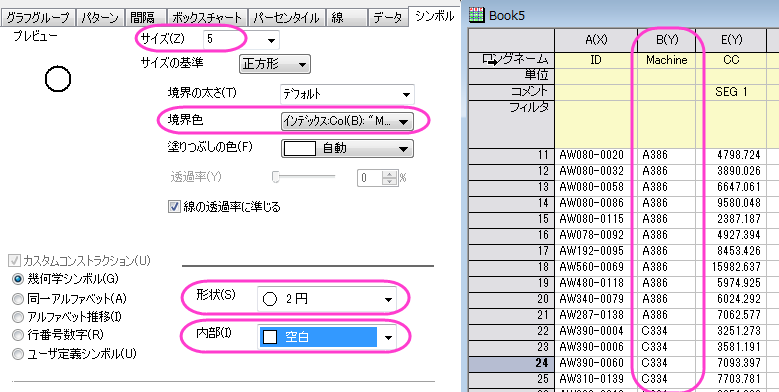Screen dimensions: 779x392
Task: Click cell AW080-0032
Action: pos(596,171)
